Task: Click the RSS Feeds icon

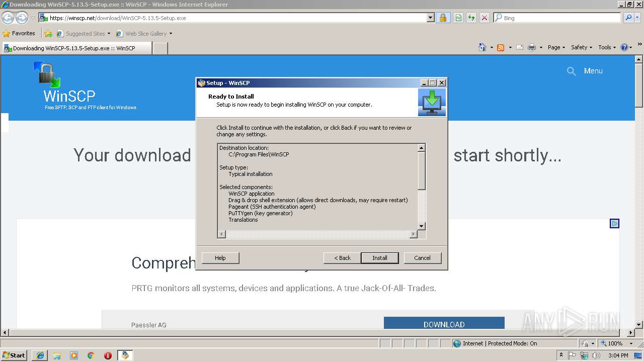Action: point(501,47)
